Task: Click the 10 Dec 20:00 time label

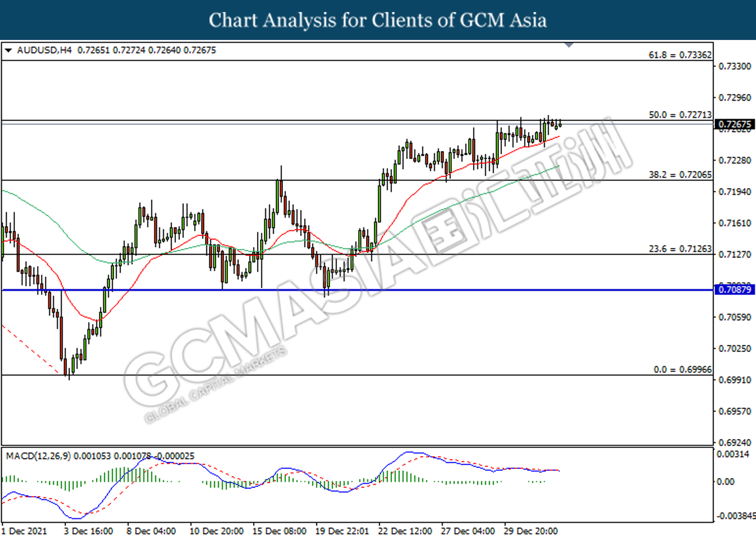Action: (216, 531)
